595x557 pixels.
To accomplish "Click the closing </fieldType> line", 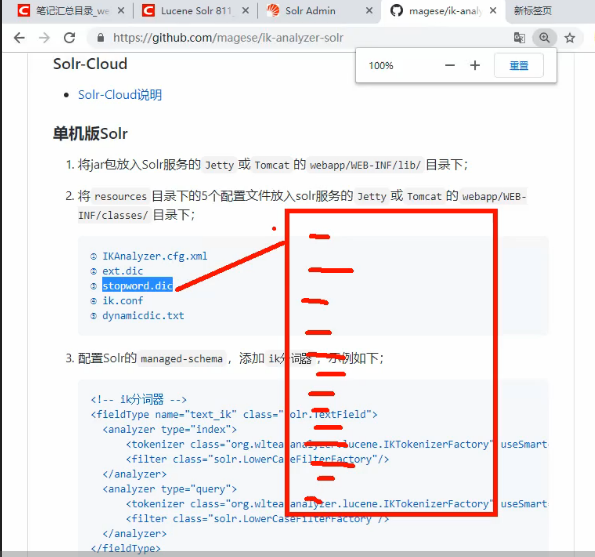I will pyautogui.click(x=126, y=548).
